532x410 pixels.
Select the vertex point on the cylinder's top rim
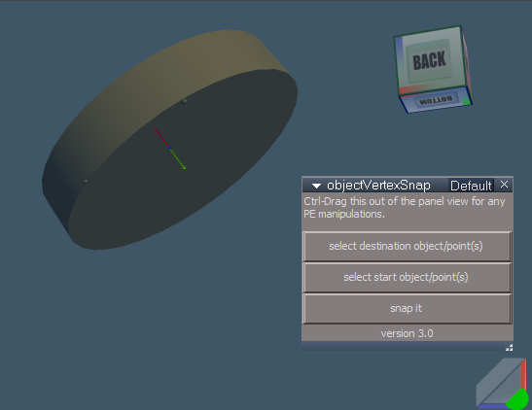pos(185,101)
